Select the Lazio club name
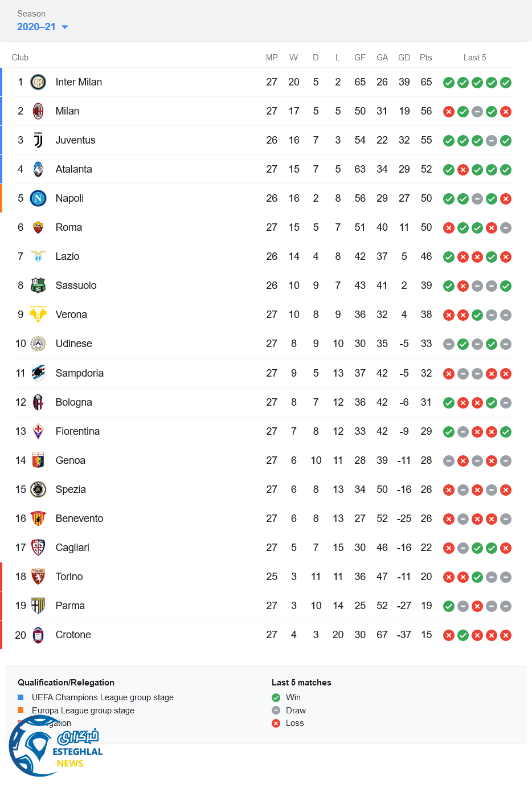 coord(67,256)
